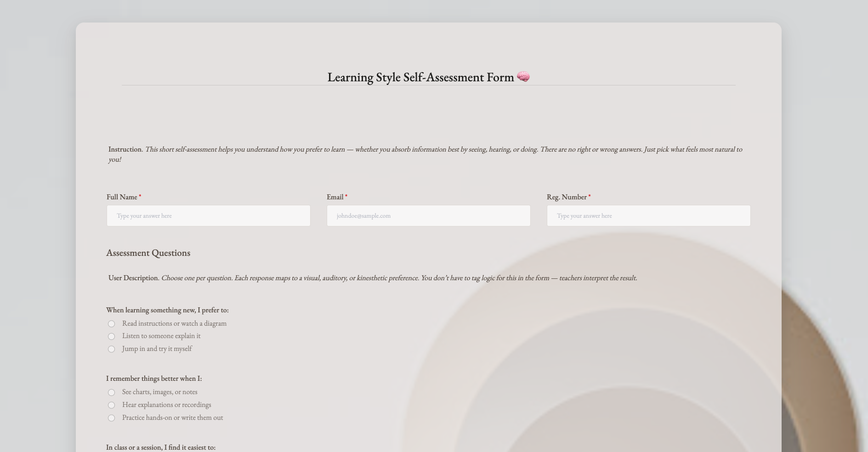This screenshot has width=868, height=452.
Task: Click the red asterisk beside Email
Action: 346,196
